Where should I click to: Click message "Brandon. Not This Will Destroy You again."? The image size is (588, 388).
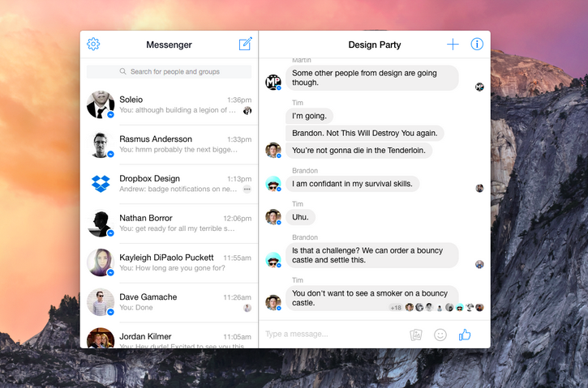364,133
